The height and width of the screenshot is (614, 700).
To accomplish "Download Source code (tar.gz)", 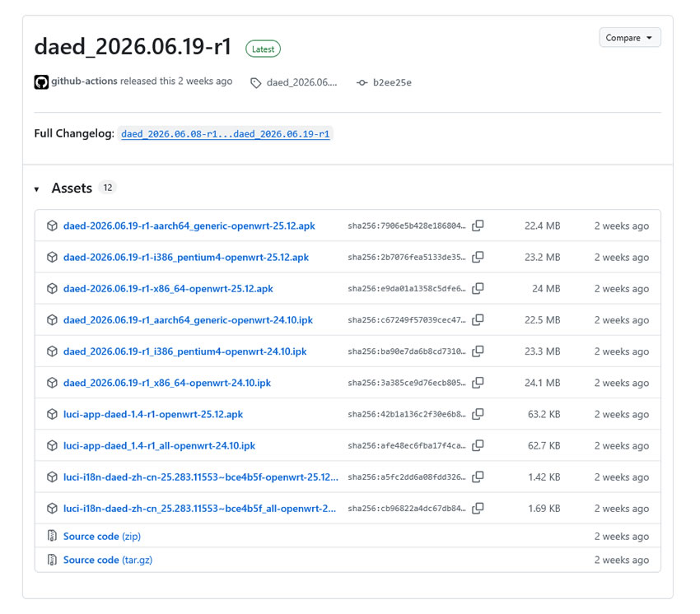I will coord(108,560).
